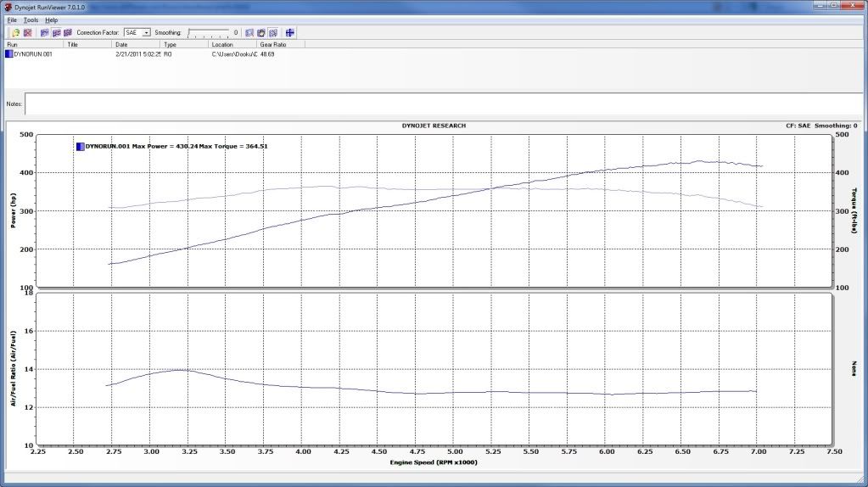
Task: Open the Correction Factor SAE dropdown
Action: [146, 32]
